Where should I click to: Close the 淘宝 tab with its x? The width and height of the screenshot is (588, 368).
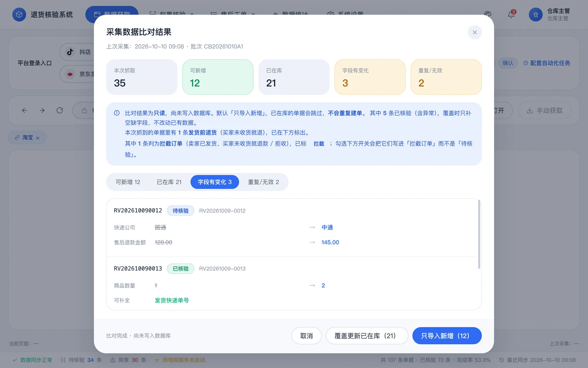click(38, 138)
